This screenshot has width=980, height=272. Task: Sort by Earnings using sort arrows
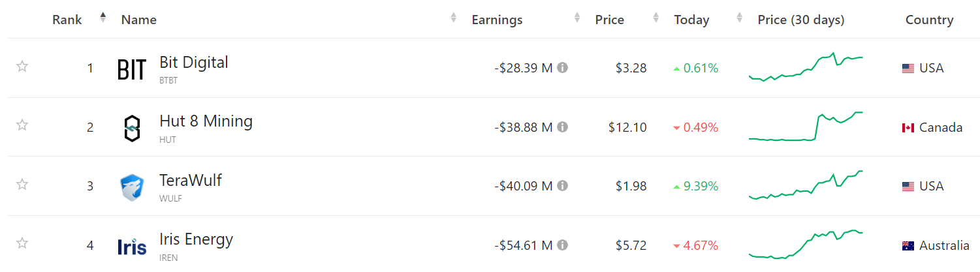(x=577, y=18)
